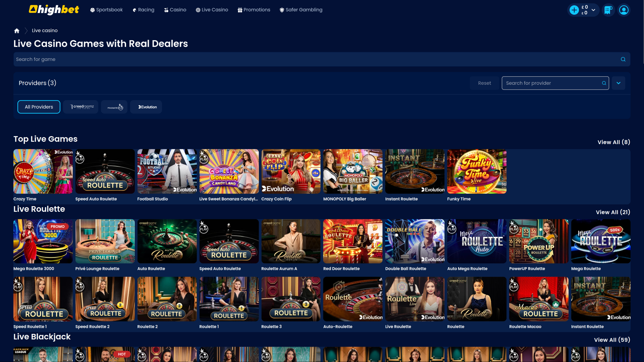
Task: Click the Highbet logo
Action: 54,10
